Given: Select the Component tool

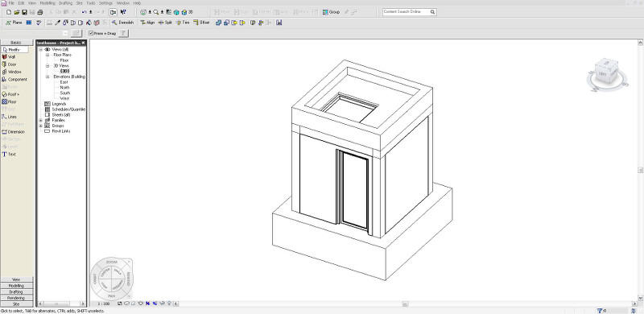Looking at the screenshot, I should pyautogui.click(x=14, y=80).
